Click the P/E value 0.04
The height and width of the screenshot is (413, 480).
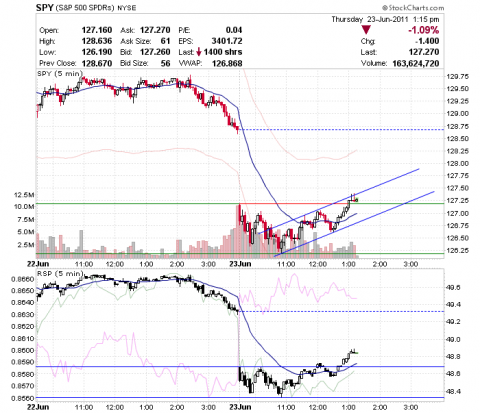coord(234,30)
